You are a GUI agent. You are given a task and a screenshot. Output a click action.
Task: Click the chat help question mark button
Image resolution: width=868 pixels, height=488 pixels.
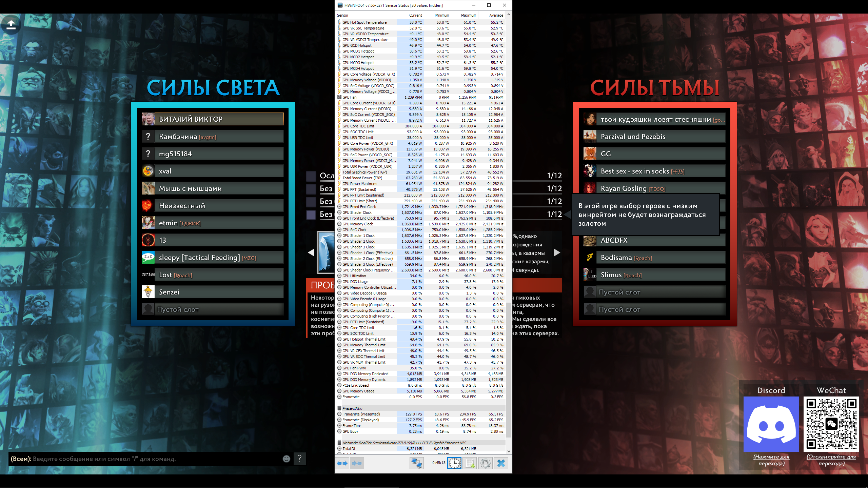pyautogui.click(x=299, y=459)
